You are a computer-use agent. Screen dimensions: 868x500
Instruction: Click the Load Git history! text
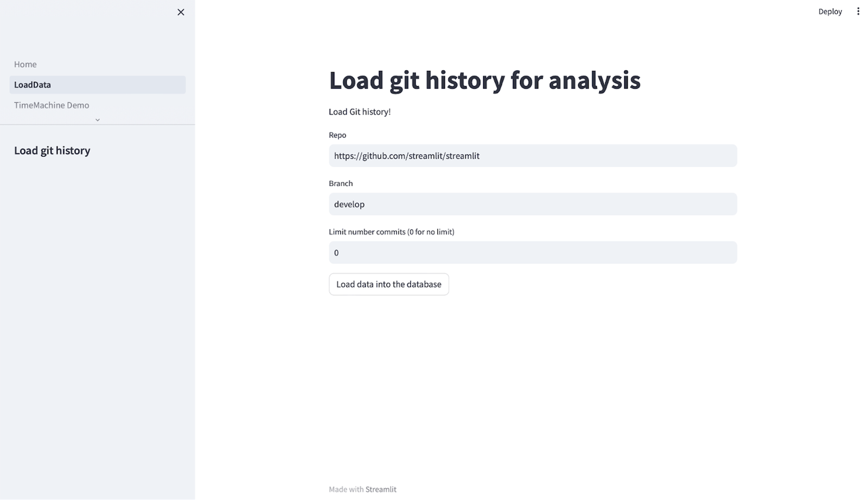coord(360,112)
